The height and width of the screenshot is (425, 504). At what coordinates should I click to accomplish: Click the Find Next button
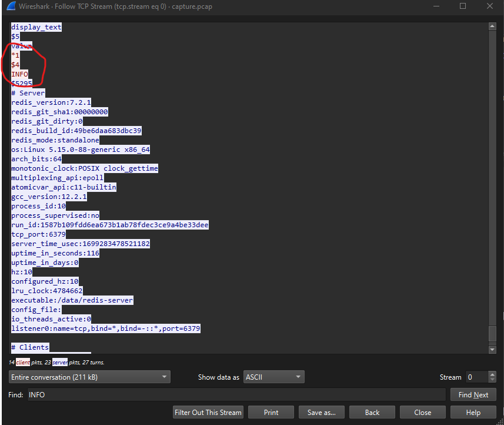click(473, 395)
